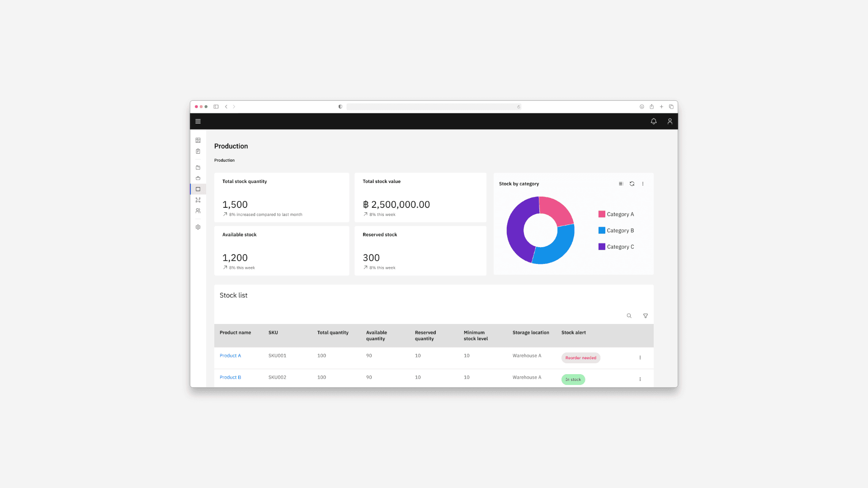Open the user profile icon
This screenshot has width=868, height=488.
point(670,121)
